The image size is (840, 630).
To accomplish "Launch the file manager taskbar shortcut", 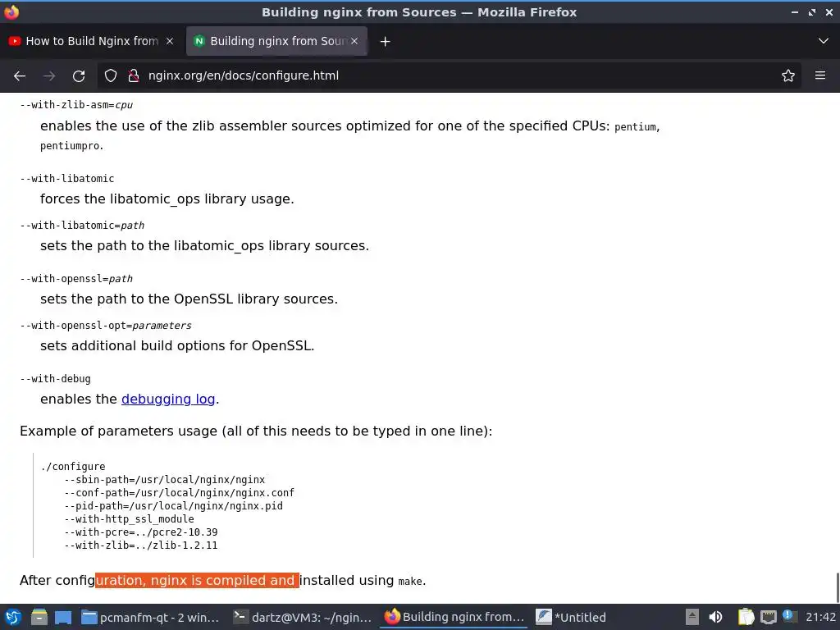I will pyautogui.click(x=39, y=617).
